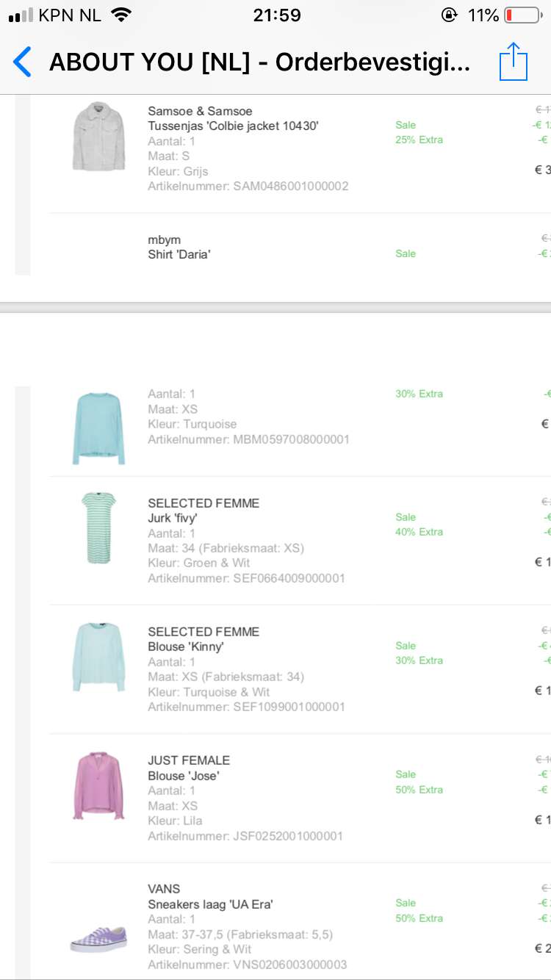Select the Sneakers laag 'UA Era' name
The image size is (551, 980).
pyautogui.click(x=211, y=904)
